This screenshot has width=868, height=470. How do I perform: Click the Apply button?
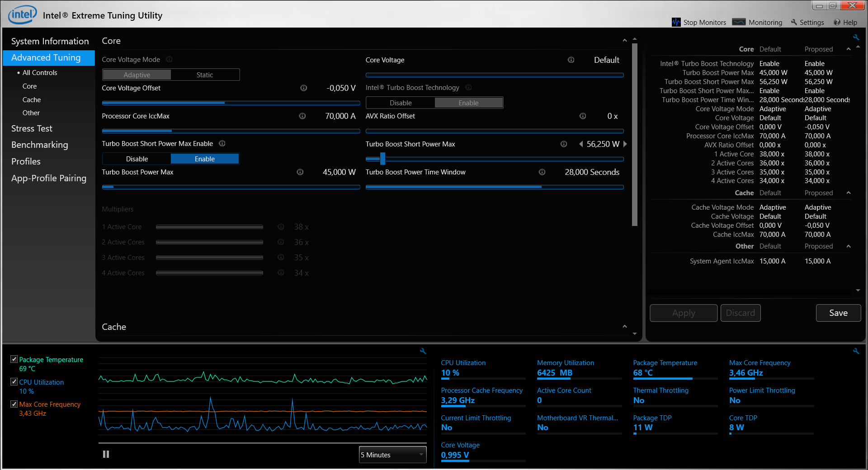(x=684, y=313)
